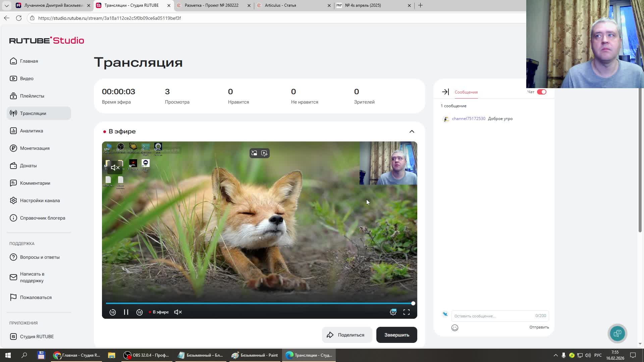Open player quality settings gear
644x362 pixels.
[393, 312]
